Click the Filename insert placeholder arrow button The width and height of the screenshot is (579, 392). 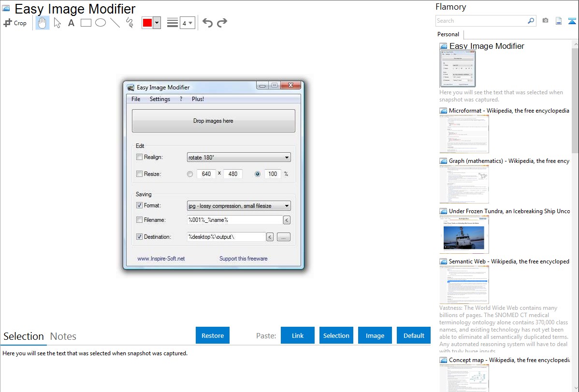click(x=287, y=220)
